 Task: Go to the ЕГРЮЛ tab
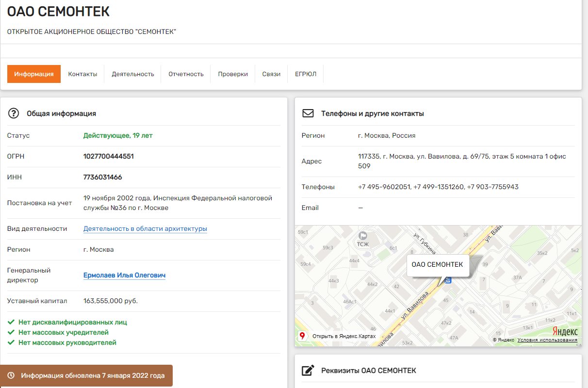click(x=306, y=74)
